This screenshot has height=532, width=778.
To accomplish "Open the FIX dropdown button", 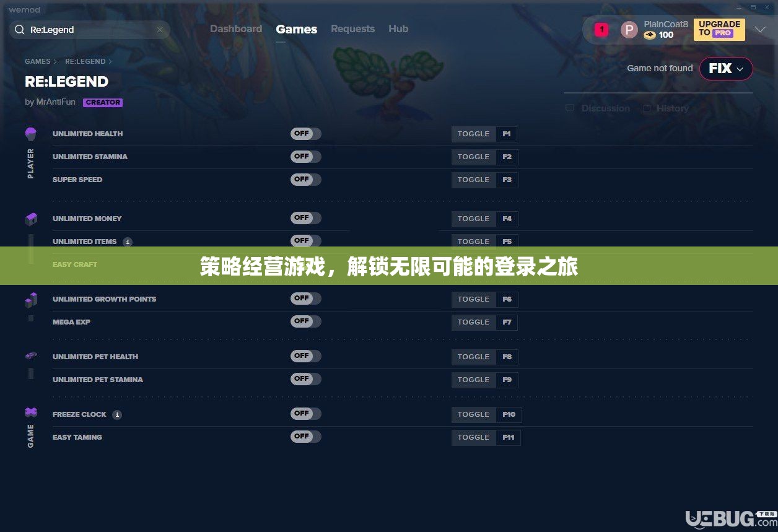I will click(726, 69).
